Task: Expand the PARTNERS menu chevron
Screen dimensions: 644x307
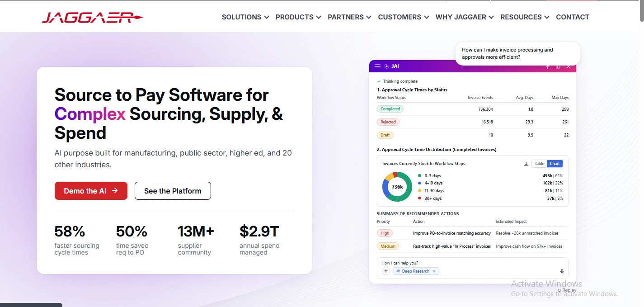Action: pyautogui.click(x=369, y=17)
